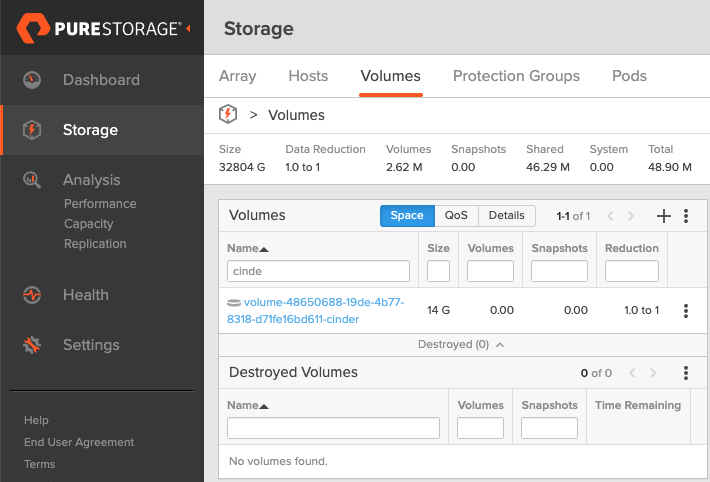Select the Details view toggle
The image size is (710, 482).
[507, 216]
